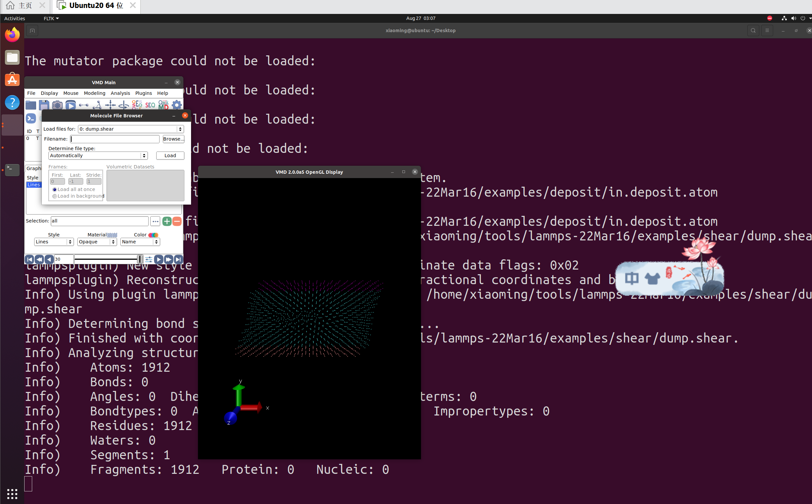This screenshot has width=812, height=504.
Task: Open the terminal hamburger menu
Action: click(767, 31)
